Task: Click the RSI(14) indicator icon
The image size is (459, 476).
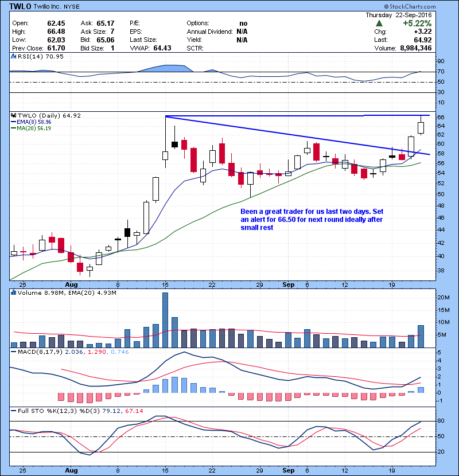Action: [x=13, y=56]
